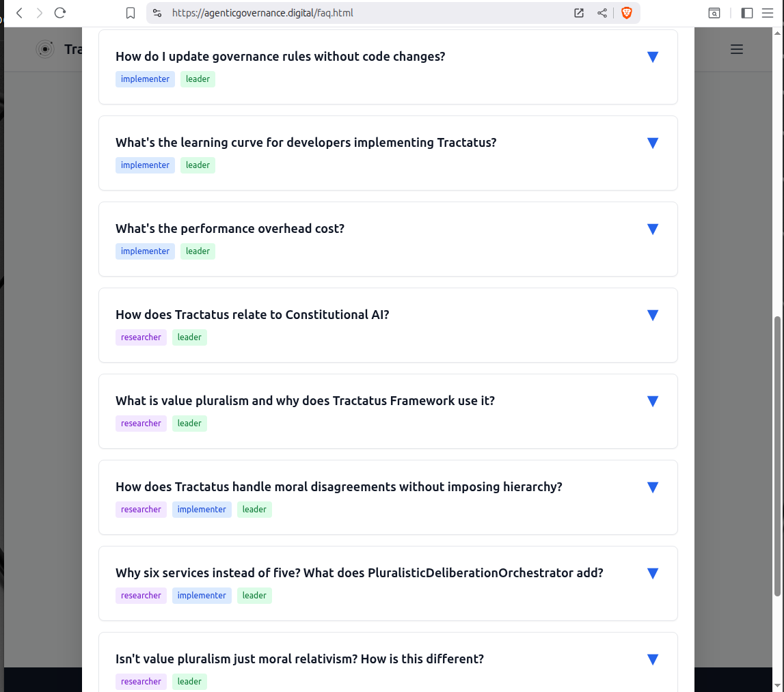Open the site hamburger menu

click(736, 49)
